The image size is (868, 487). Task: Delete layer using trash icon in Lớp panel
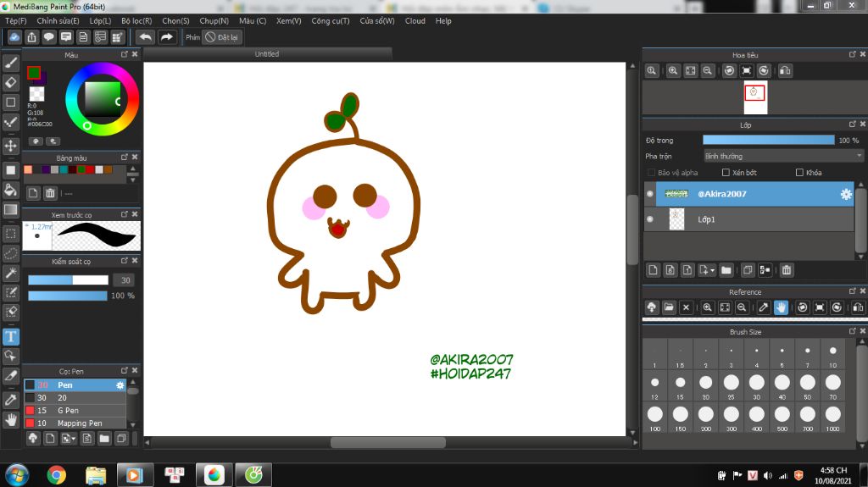[787, 270]
